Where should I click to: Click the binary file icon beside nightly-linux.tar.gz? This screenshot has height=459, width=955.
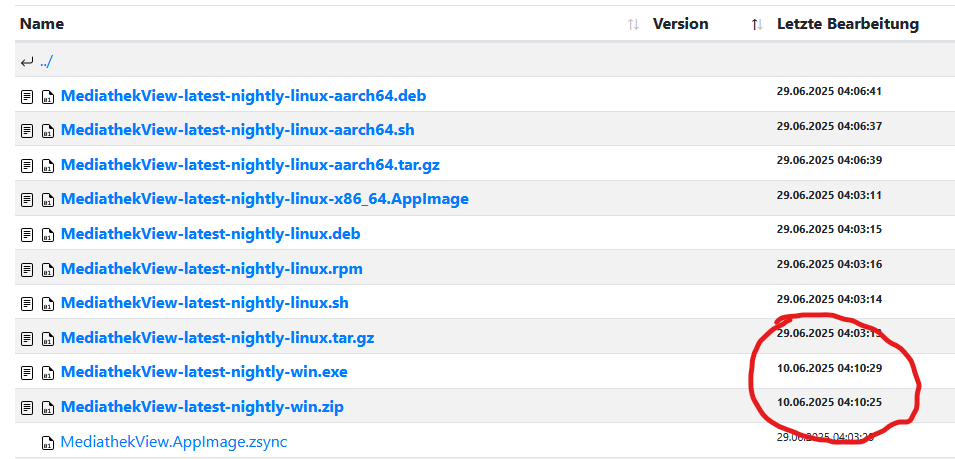[47, 338]
